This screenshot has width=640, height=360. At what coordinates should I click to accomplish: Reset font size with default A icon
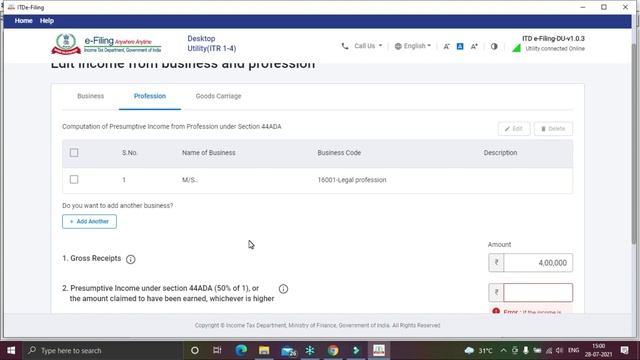(x=460, y=47)
